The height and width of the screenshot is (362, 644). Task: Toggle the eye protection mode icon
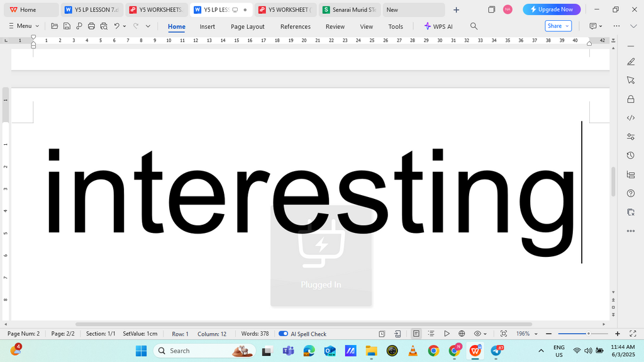tap(477, 334)
